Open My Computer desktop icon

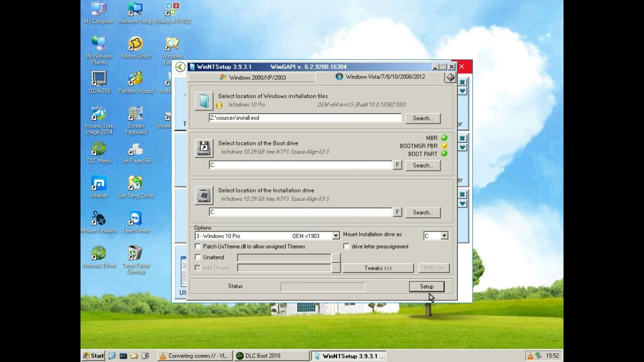click(99, 14)
